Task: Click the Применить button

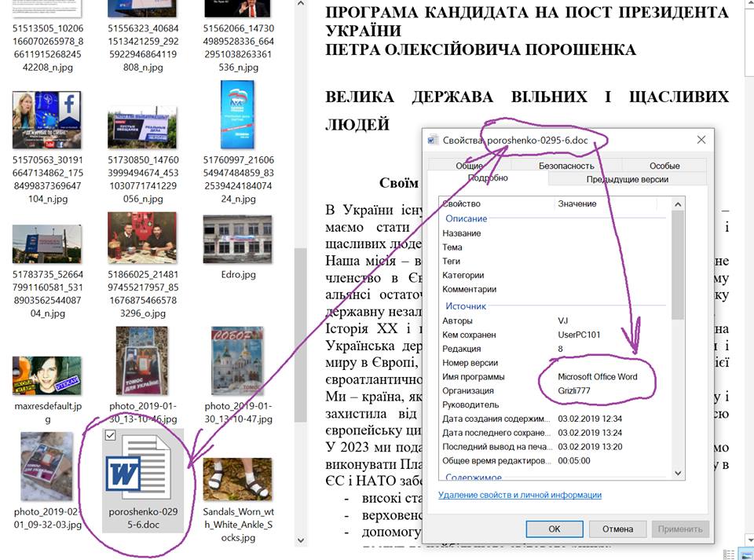Action: [x=680, y=529]
